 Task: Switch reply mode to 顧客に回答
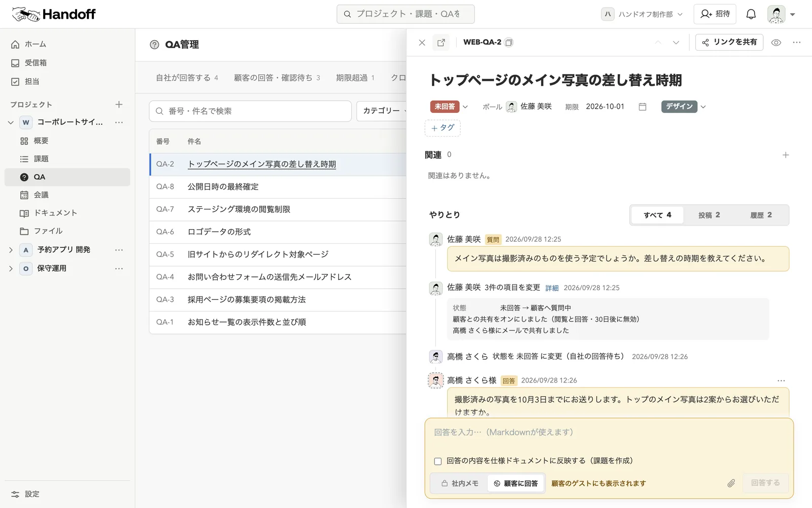click(516, 484)
